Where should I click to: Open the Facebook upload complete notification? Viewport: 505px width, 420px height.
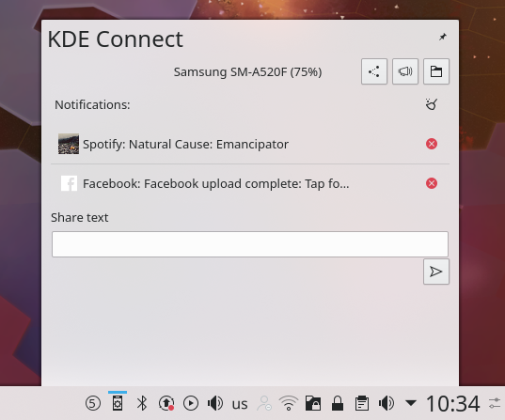[215, 184]
